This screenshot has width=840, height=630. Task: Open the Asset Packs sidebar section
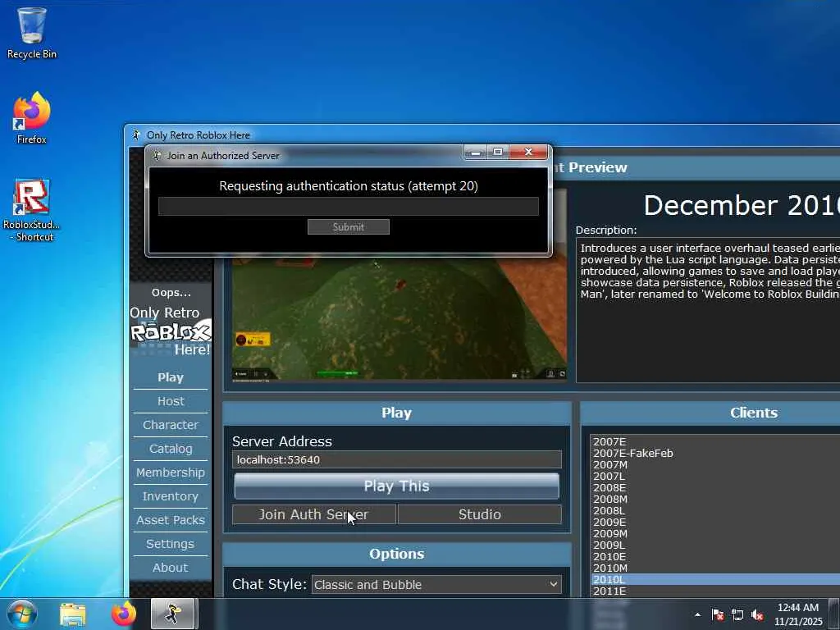click(x=171, y=520)
